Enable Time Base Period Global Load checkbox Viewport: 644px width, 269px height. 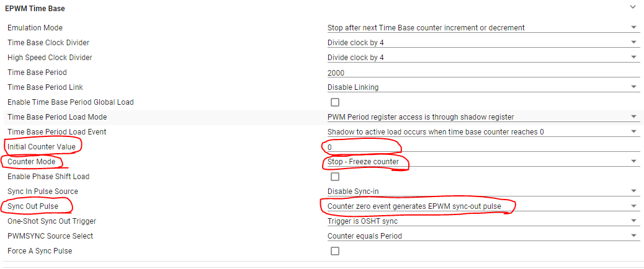(335, 102)
